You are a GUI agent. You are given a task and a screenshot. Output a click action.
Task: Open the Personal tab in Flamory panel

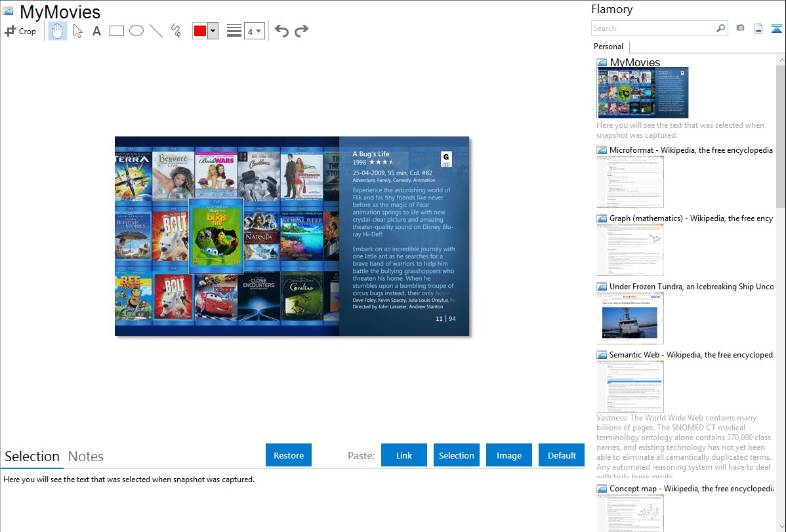pos(608,47)
